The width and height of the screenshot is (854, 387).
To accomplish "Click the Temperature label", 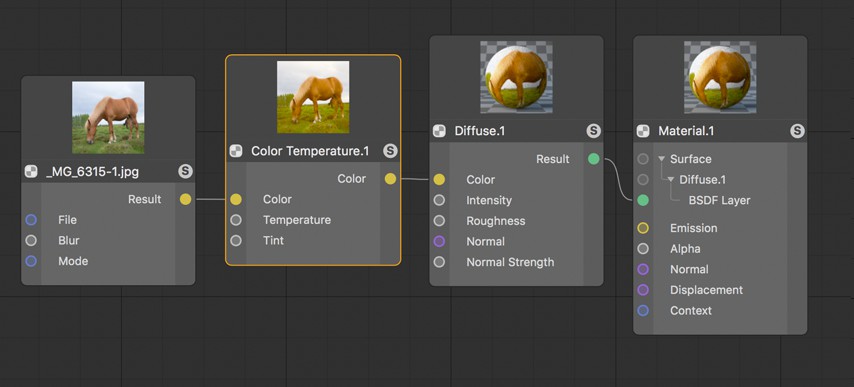I will coord(297,220).
